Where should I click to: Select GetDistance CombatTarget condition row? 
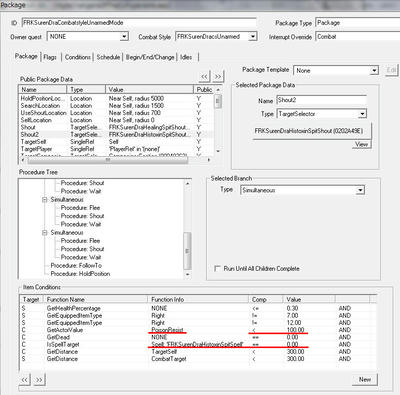[198, 359]
